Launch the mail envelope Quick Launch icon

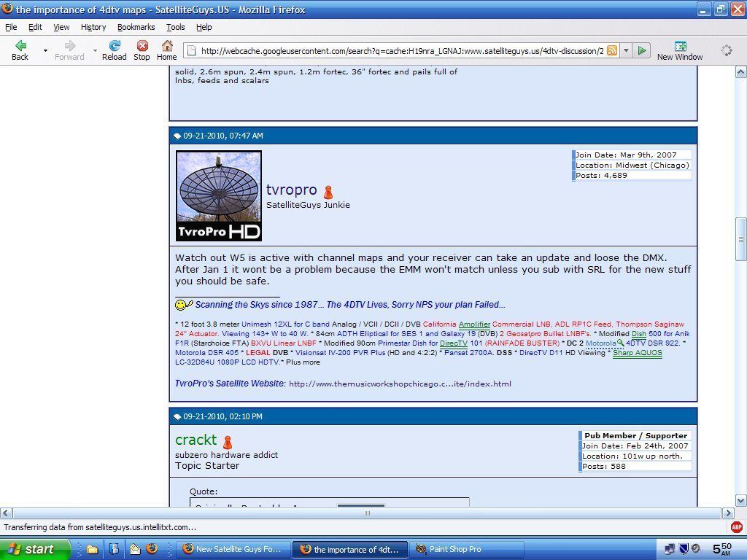tap(135, 550)
